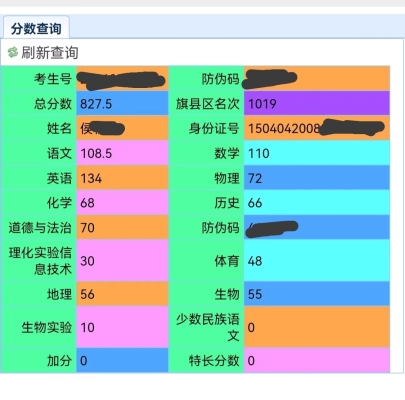
Task: Click the 语文 label
Action: [x=59, y=153]
